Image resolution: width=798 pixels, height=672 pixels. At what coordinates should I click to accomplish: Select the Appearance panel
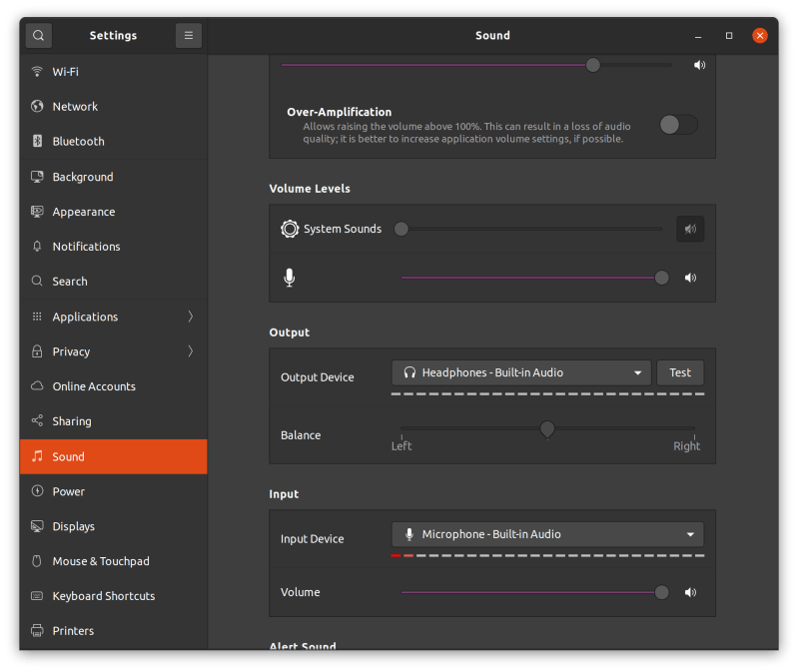point(114,212)
